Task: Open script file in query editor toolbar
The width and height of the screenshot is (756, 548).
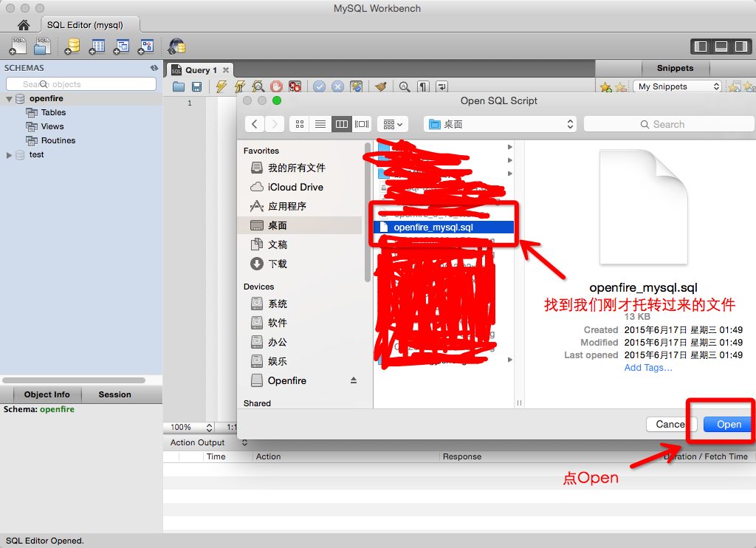Action: (179, 87)
